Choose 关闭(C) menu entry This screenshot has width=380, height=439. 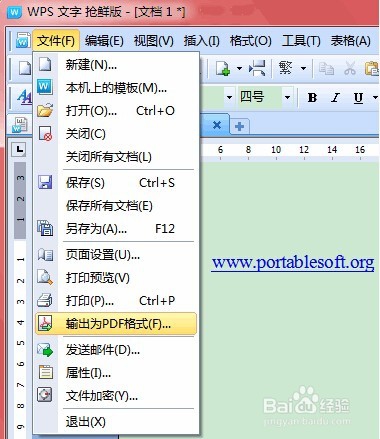point(115,134)
